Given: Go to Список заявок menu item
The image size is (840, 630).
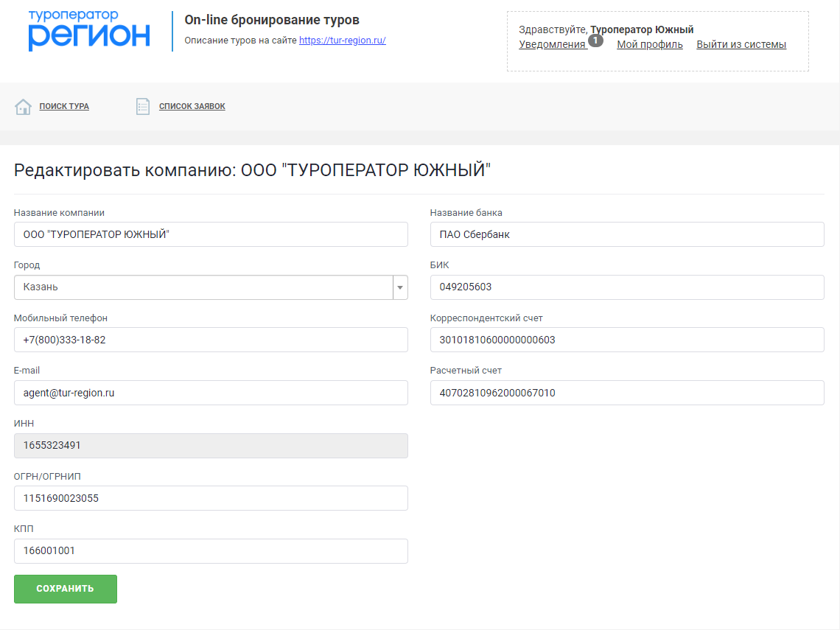Looking at the screenshot, I should 192,107.
